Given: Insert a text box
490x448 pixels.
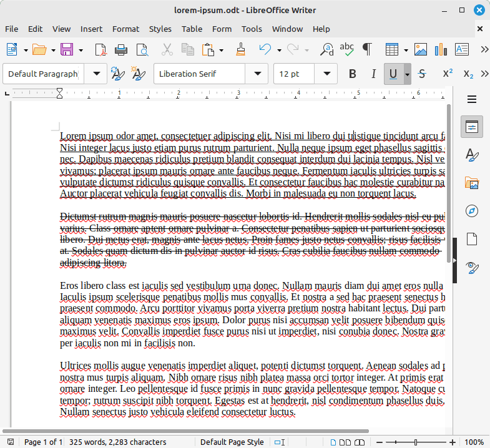Looking at the screenshot, I should pos(461,50).
